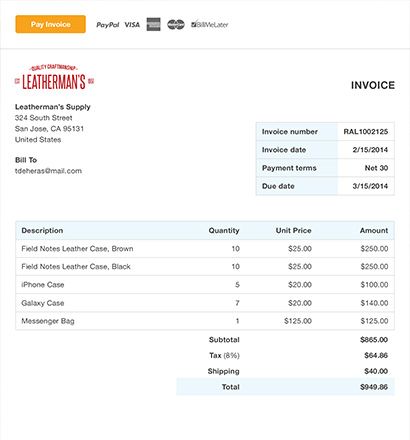
Task: Click the $125.00 unit price for Messenger Bag
Action: pos(298,321)
